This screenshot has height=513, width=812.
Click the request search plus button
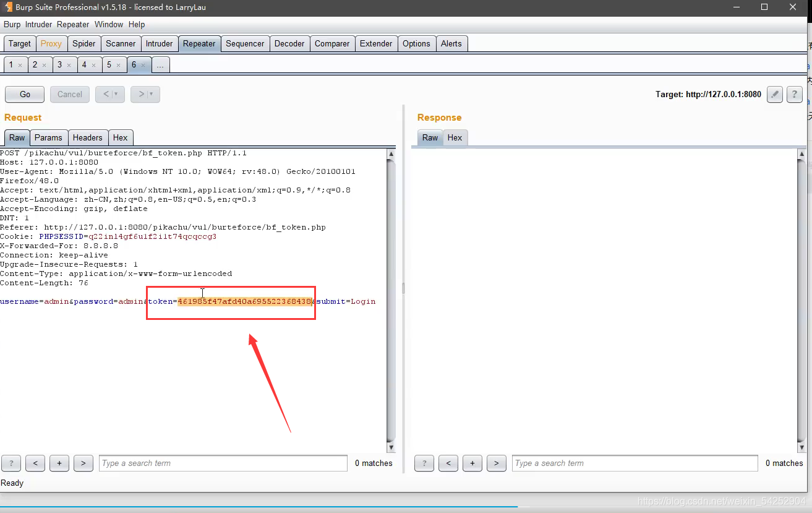tap(59, 463)
